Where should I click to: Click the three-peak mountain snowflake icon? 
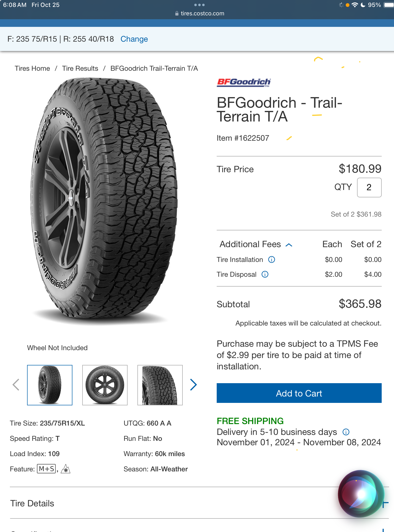(66, 469)
